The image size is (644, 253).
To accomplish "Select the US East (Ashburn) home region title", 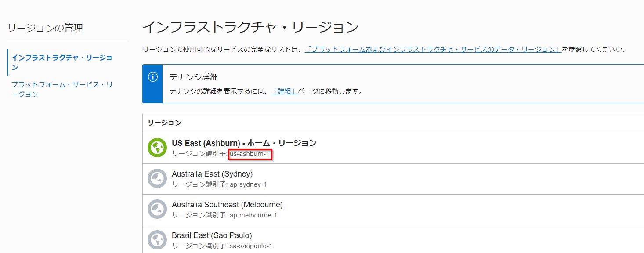I will point(244,143).
